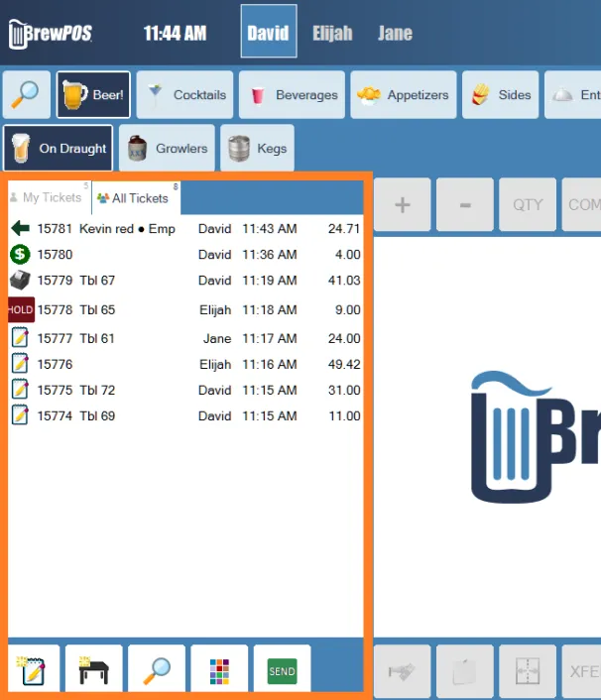
Task: Choose the Kegs subcategory
Action: coord(257,148)
